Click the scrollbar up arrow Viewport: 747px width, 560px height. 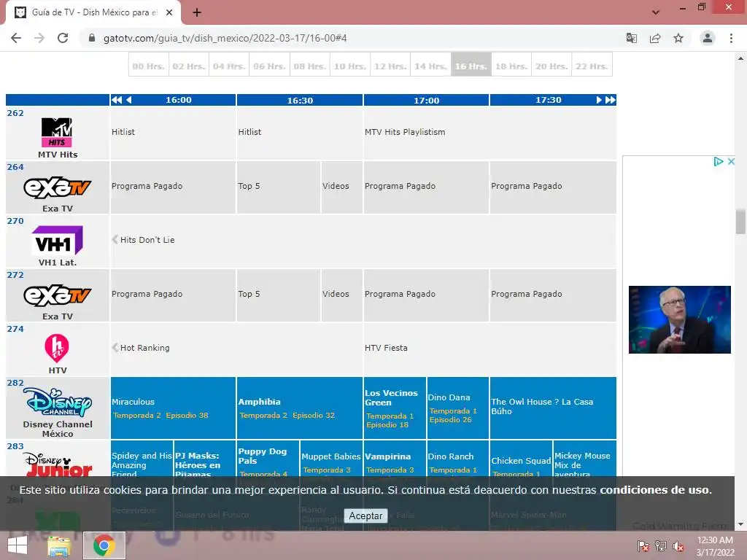coord(740,58)
